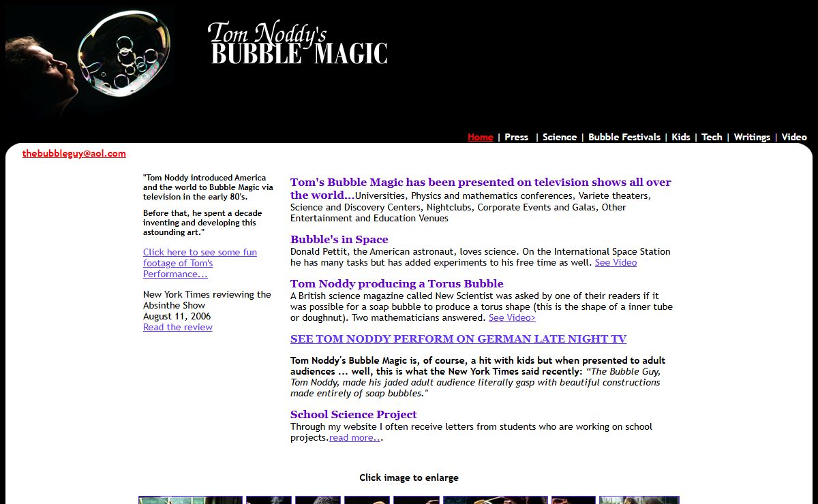Open the See Video> link for Torus Bubble
The image size is (818, 504).
coord(512,317)
